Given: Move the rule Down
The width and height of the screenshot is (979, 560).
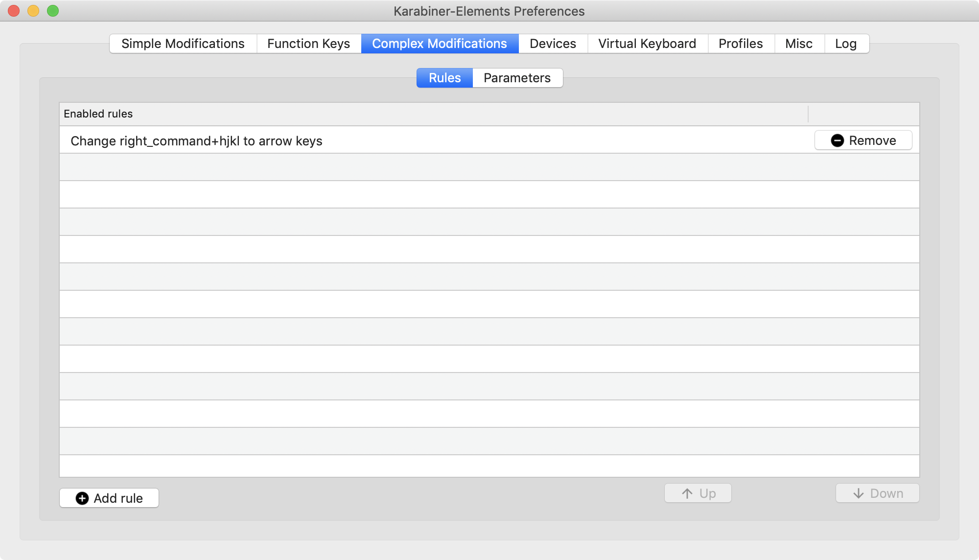Looking at the screenshot, I should (878, 493).
